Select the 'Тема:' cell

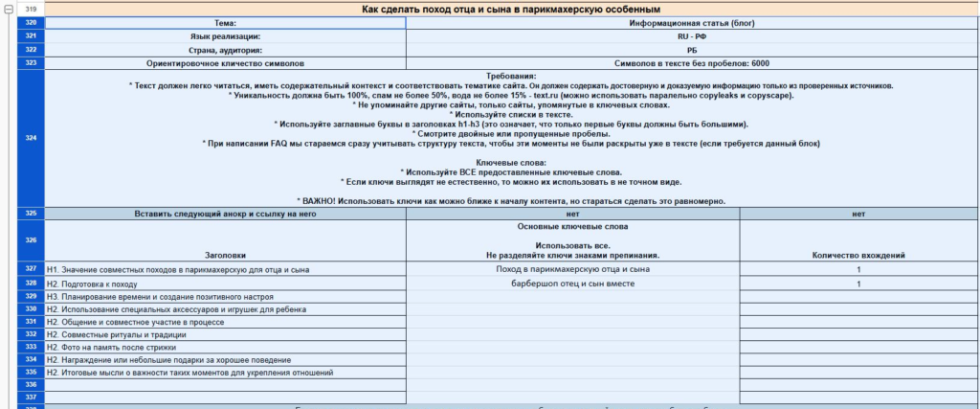pyautogui.click(x=225, y=23)
